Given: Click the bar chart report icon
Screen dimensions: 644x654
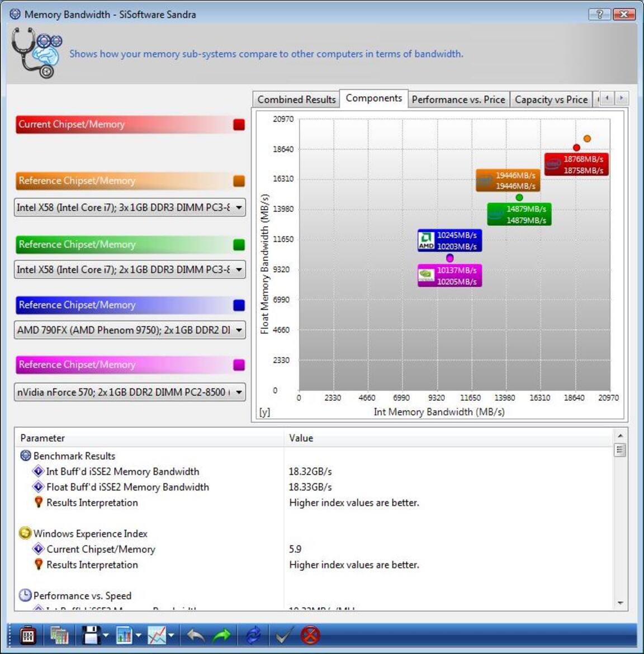Looking at the screenshot, I should (124, 635).
